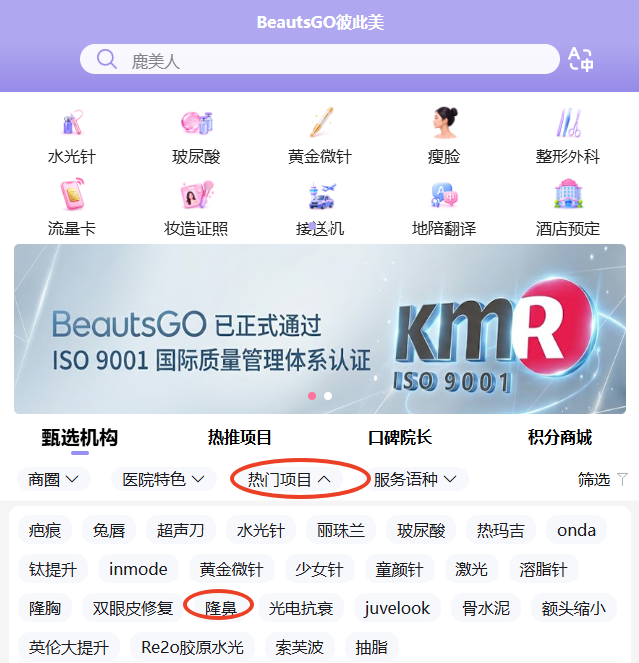Select the 隆鼻 project tag

pyautogui.click(x=220, y=608)
